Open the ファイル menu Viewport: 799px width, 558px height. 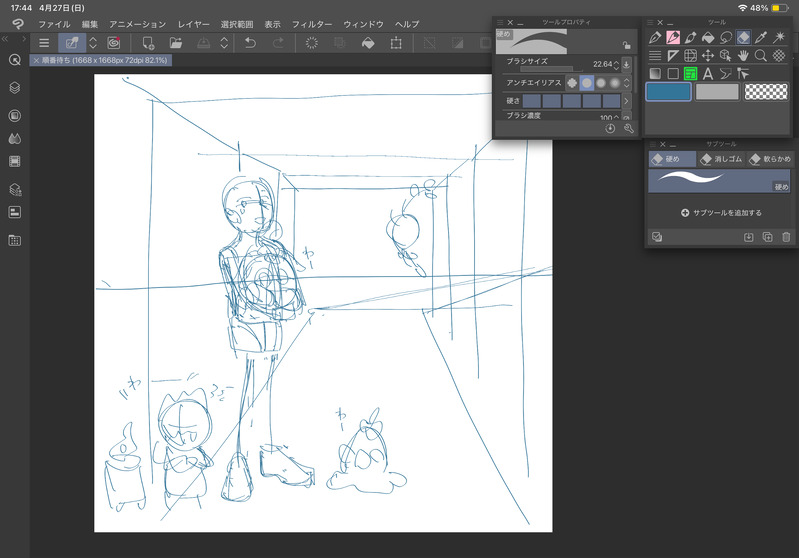coord(54,24)
